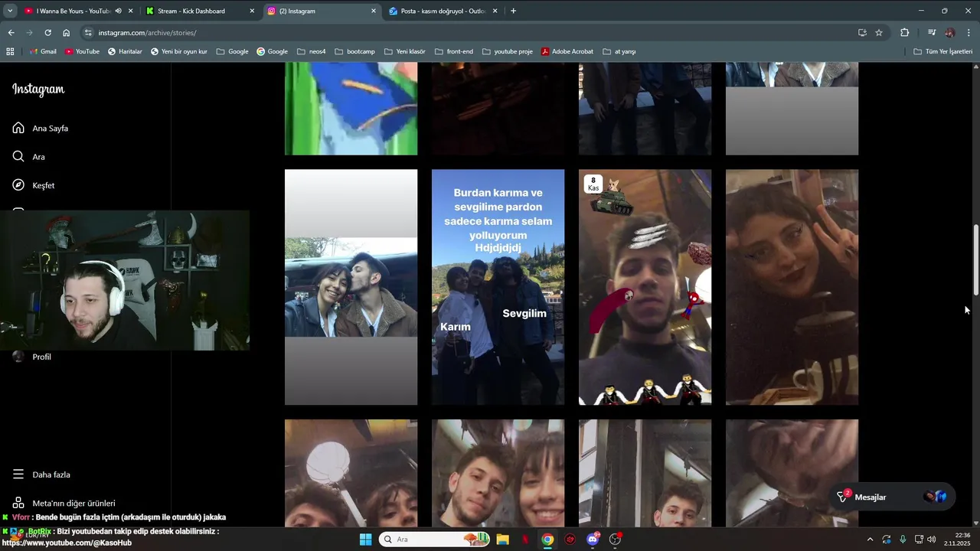Image resolution: width=980 pixels, height=551 pixels.
Task: Open Windows Start menu
Action: [x=365, y=540]
